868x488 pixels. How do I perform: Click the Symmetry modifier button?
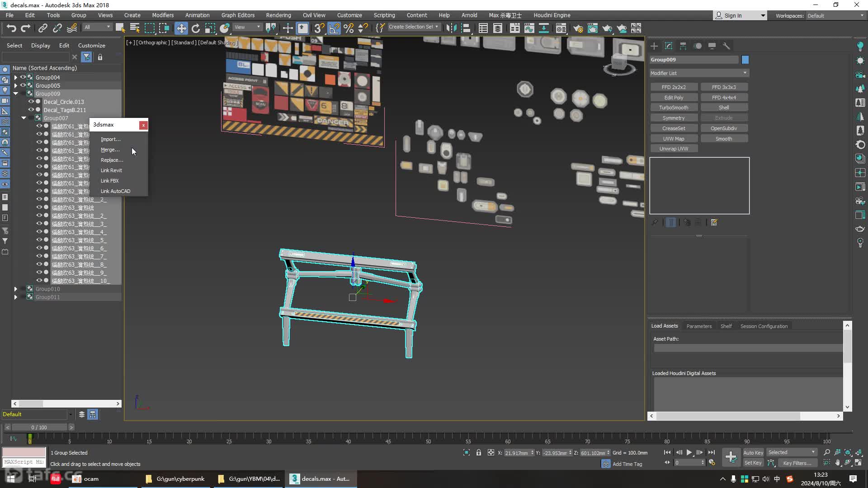674,118
